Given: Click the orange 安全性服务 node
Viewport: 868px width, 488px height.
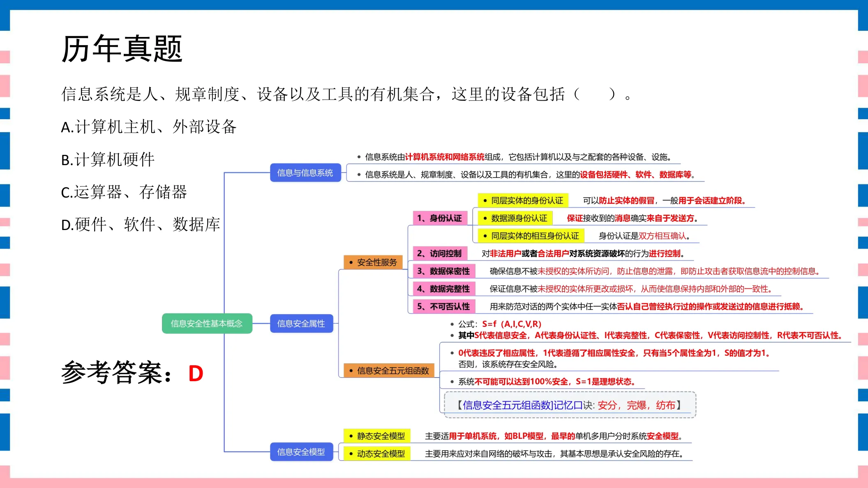Looking at the screenshot, I should (373, 262).
